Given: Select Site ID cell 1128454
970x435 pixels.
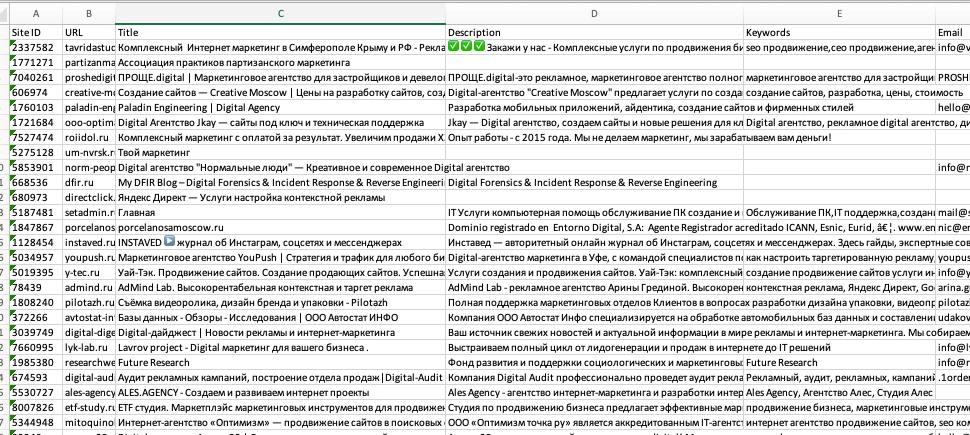Looking at the screenshot, I should point(36,243).
